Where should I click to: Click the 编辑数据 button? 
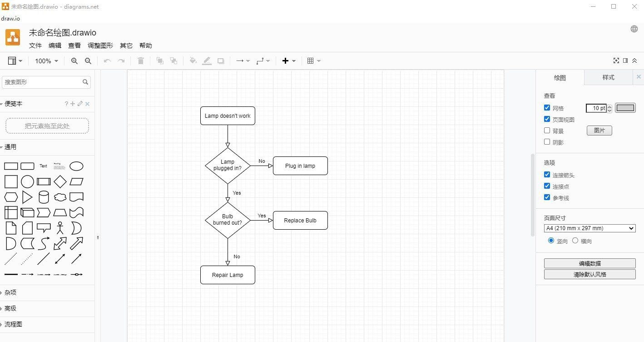(x=590, y=263)
